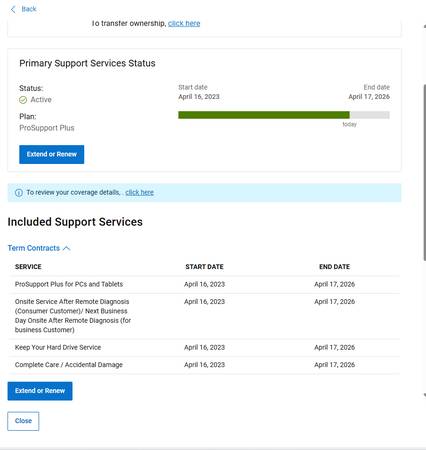Click Primary Support Services Status heading
Viewport: 426px width, 450px height.
coord(87,63)
